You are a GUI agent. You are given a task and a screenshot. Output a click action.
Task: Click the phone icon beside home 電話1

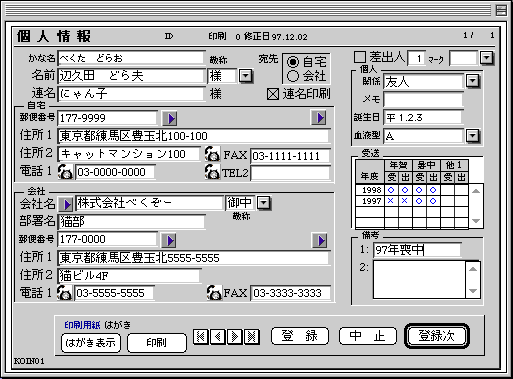pyautogui.click(x=65, y=172)
